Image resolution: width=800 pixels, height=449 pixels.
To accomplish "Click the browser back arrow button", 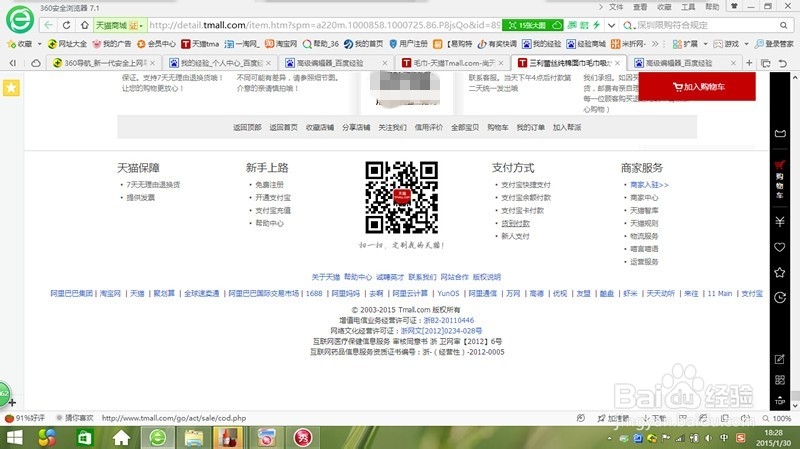I will (48, 25).
